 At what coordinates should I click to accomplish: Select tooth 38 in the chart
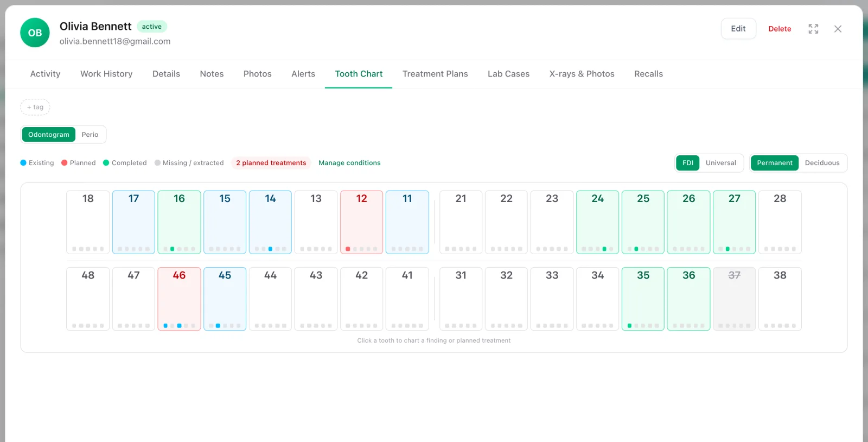pyautogui.click(x=780, y=299)
